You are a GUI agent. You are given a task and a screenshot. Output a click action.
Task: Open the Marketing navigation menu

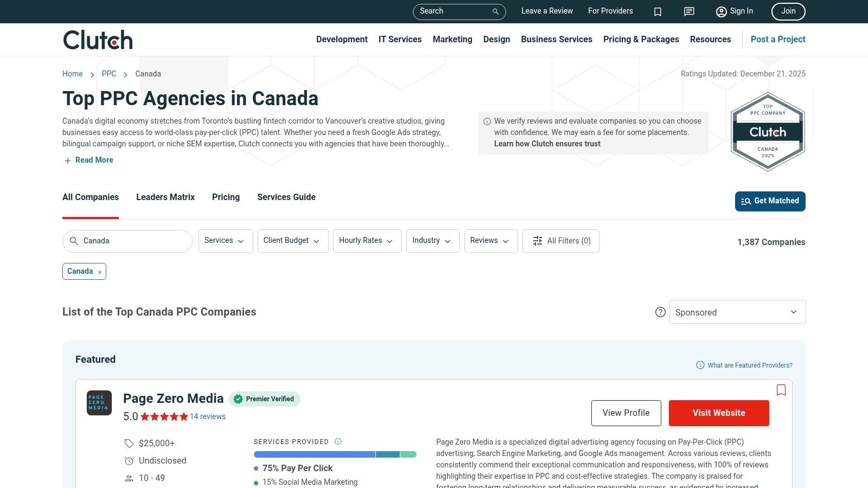pos(452,39)
